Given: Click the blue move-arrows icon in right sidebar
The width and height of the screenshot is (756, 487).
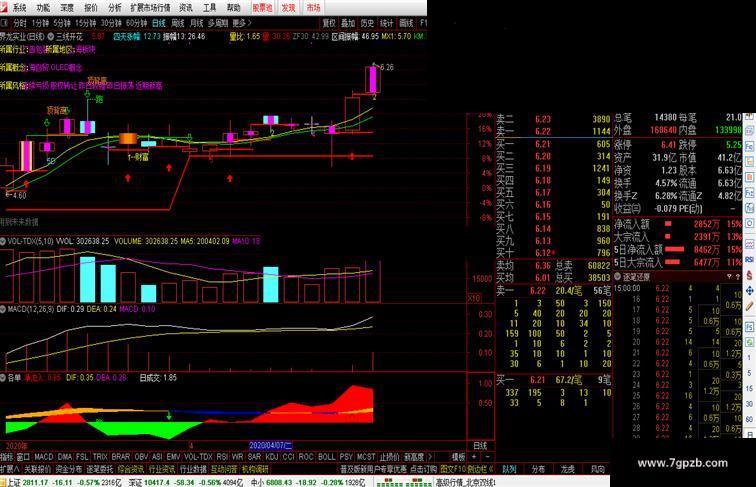Looking at the screenshot, I should pos(749,291).
